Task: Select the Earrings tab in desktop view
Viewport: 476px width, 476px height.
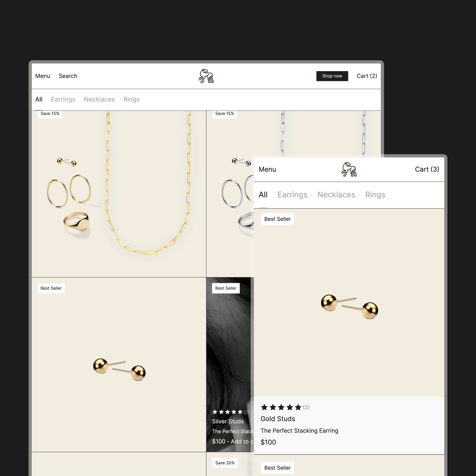Action: tap(63, 99)
